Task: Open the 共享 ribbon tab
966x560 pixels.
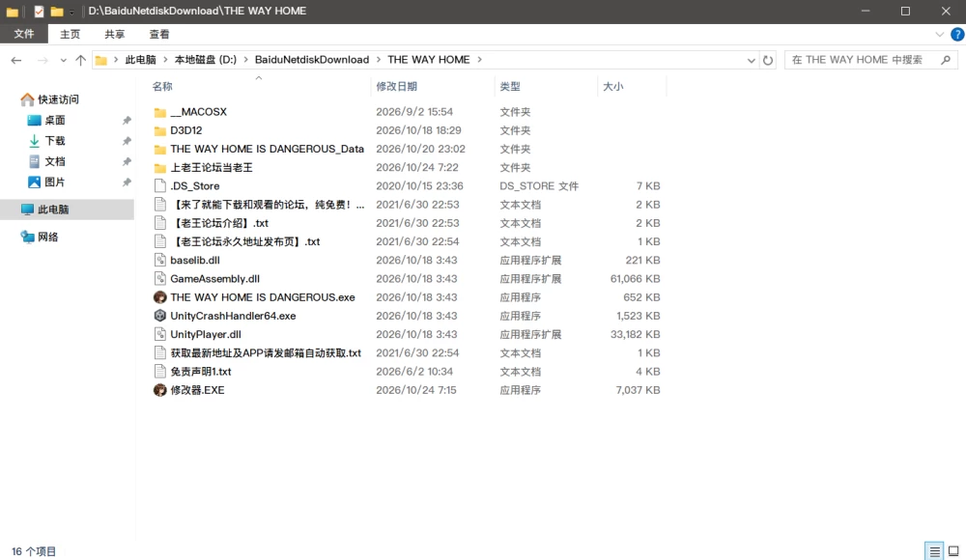Action: point(115,35)
